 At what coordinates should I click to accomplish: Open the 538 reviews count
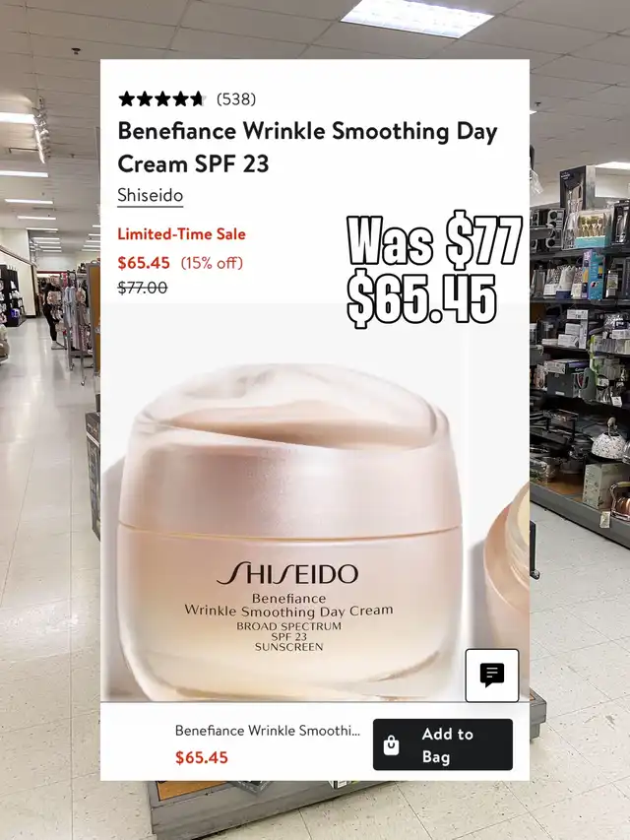236,99
